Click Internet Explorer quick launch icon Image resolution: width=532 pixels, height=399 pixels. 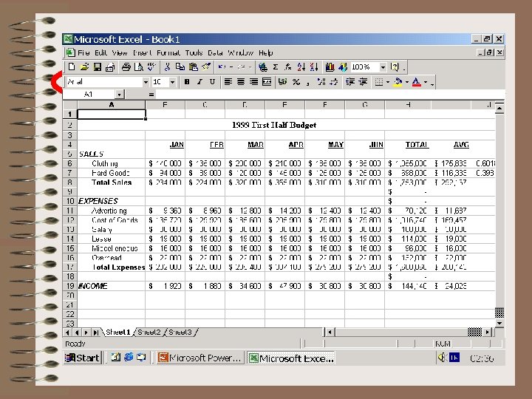[129, 357]
